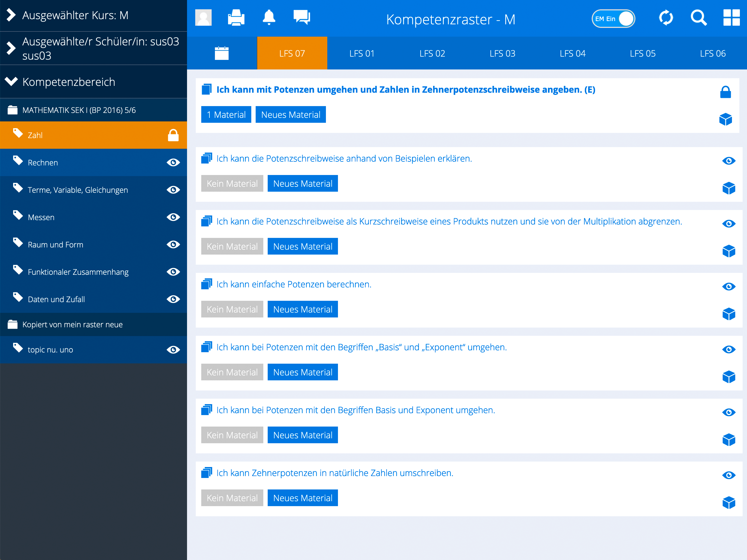Toggle visibility eye for Daten und Zufall

pos(173,299)
